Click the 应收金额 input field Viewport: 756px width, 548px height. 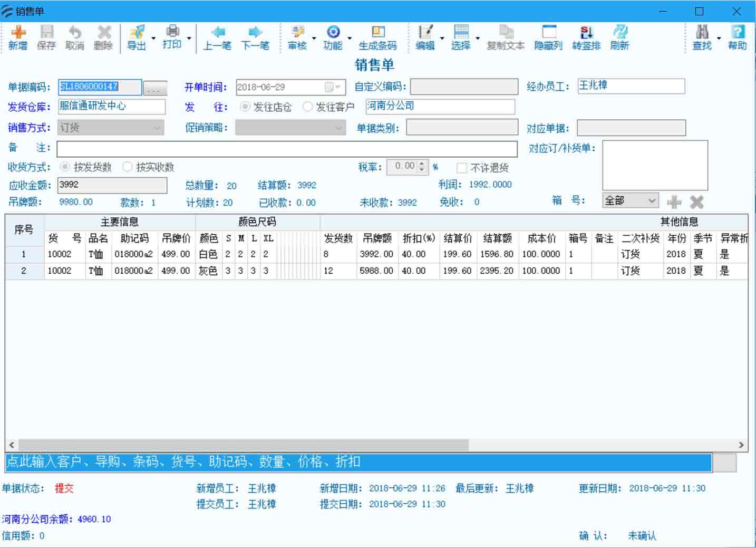[112, 185]
